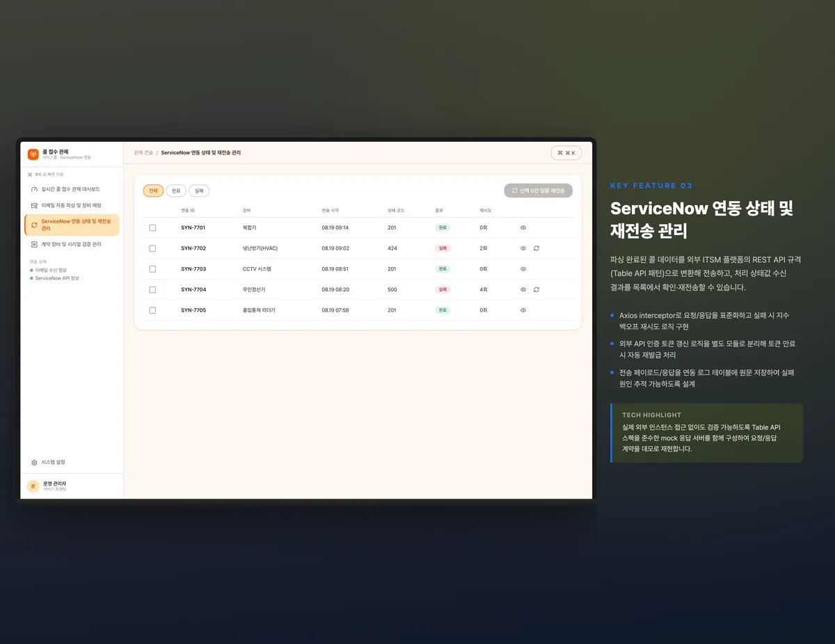Click the scan icon beside 계약 장비 및 시리얼 검증
Screen dimensions: 835x644
34,245
